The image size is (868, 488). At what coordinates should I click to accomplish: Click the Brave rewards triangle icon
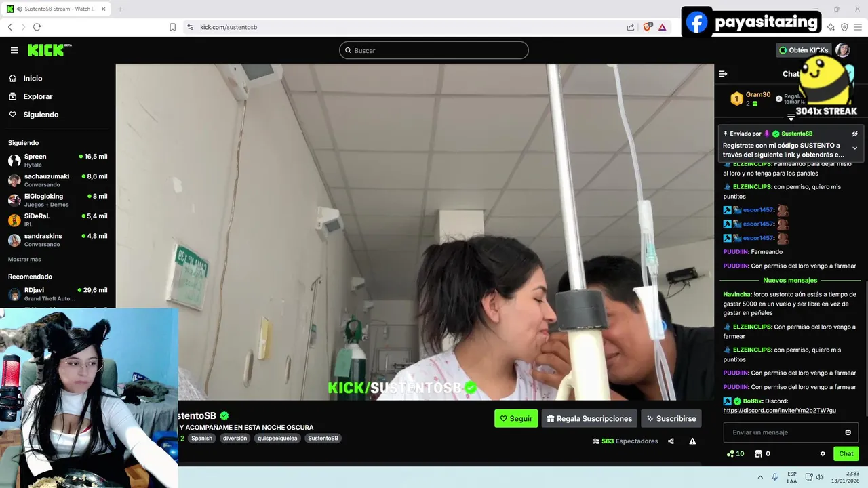pyautogui.click(x=663, y=27)
